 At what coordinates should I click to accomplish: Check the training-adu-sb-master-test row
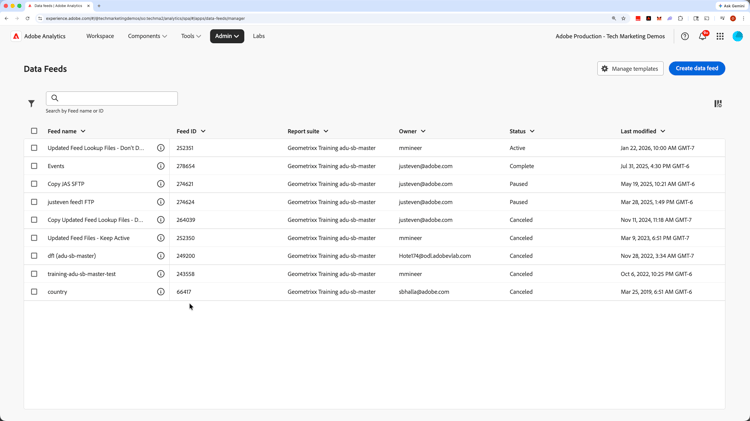pos(34,274)
